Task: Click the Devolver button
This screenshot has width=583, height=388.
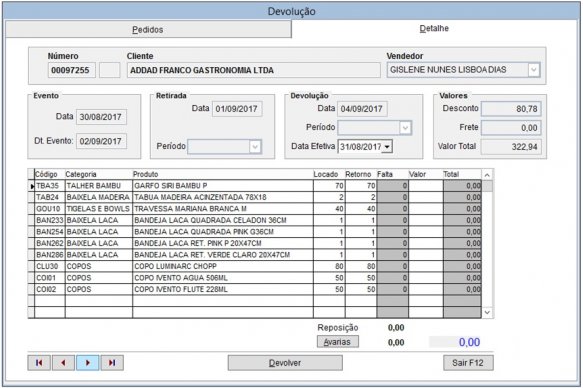Action: coord(285,363)
